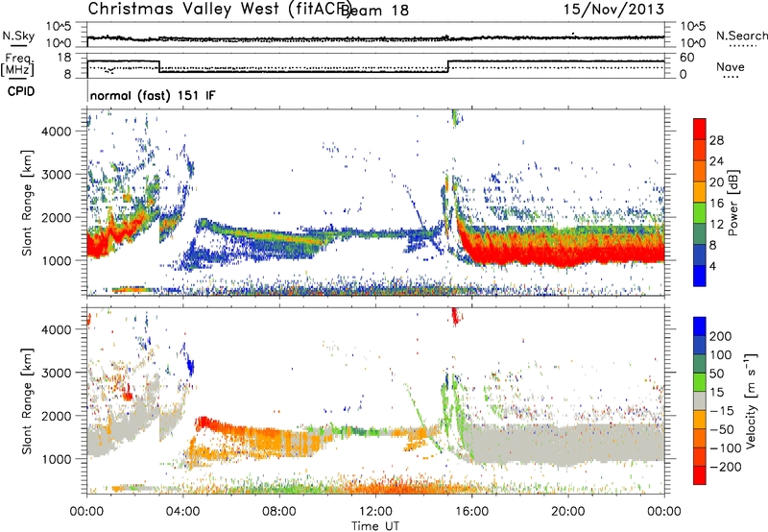Click the 200 value on Velocity colorbar

click(721, 336)
